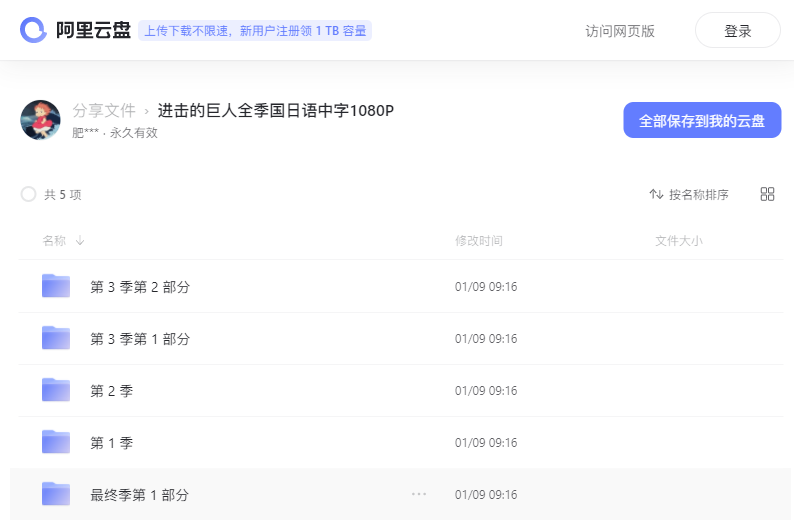Select folder name 第 2 季
Viewport: 794px width, 528px height.
pos(111,391)
